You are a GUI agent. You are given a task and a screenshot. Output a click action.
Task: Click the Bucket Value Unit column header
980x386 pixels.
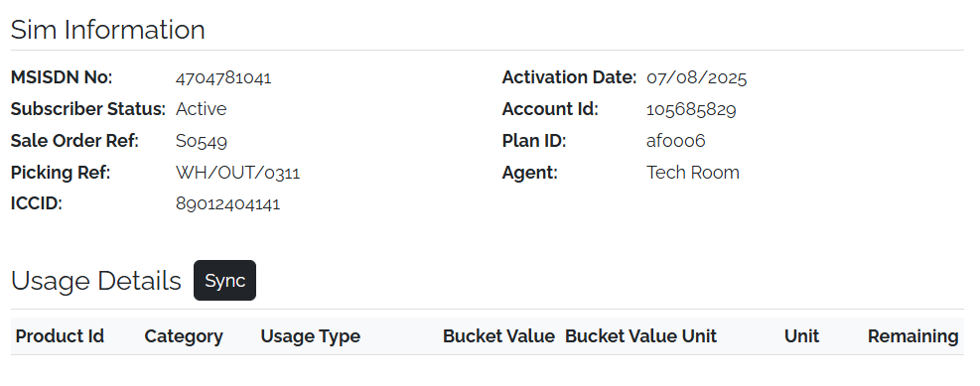[x=640, y=336]
